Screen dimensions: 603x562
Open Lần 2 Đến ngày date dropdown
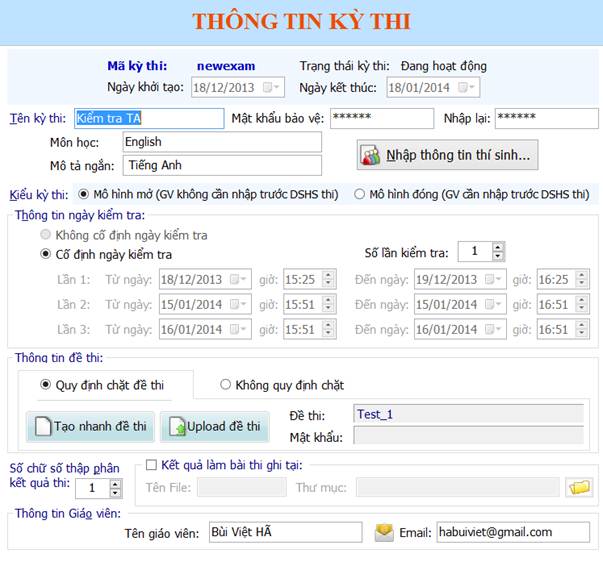coord(493,304)
